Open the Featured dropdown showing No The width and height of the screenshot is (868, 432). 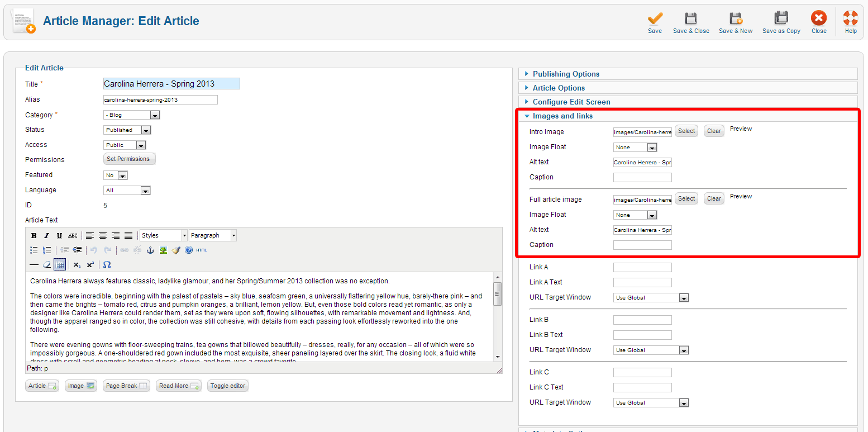(x=116, y=175)
